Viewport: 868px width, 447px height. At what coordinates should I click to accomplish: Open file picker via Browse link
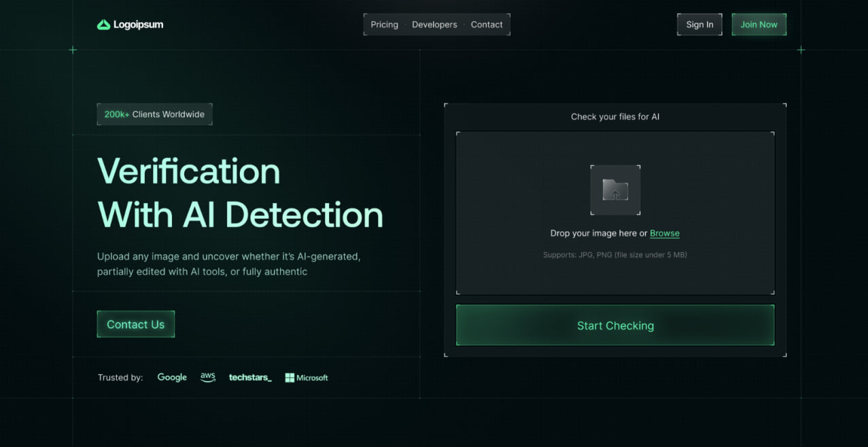[664, 233]
